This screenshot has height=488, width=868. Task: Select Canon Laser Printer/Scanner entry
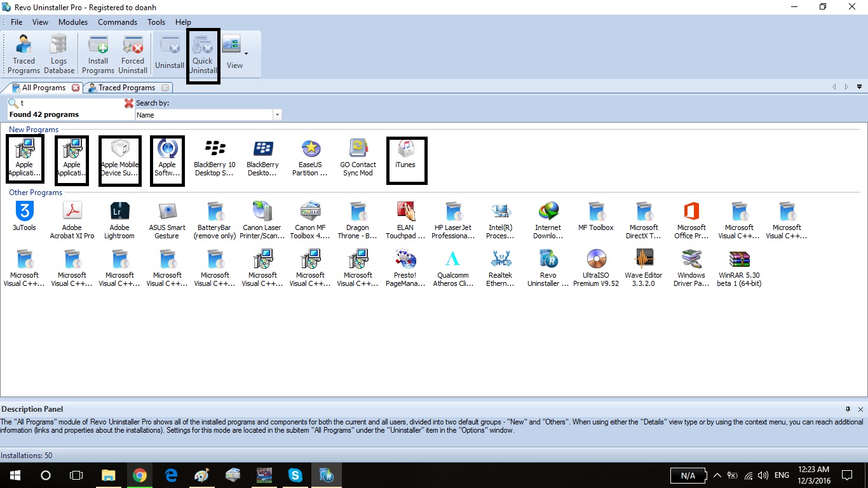[262, 220]
